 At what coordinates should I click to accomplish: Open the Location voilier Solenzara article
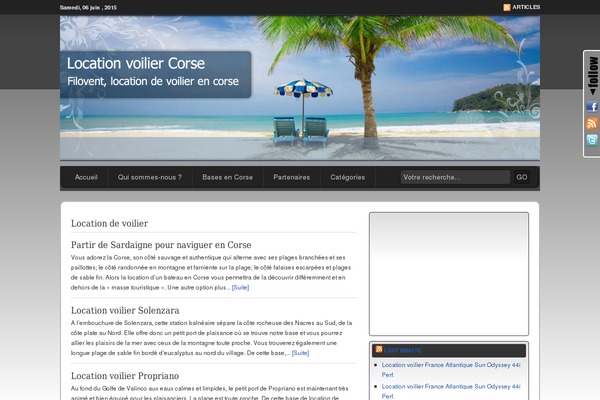click(125, 310)
